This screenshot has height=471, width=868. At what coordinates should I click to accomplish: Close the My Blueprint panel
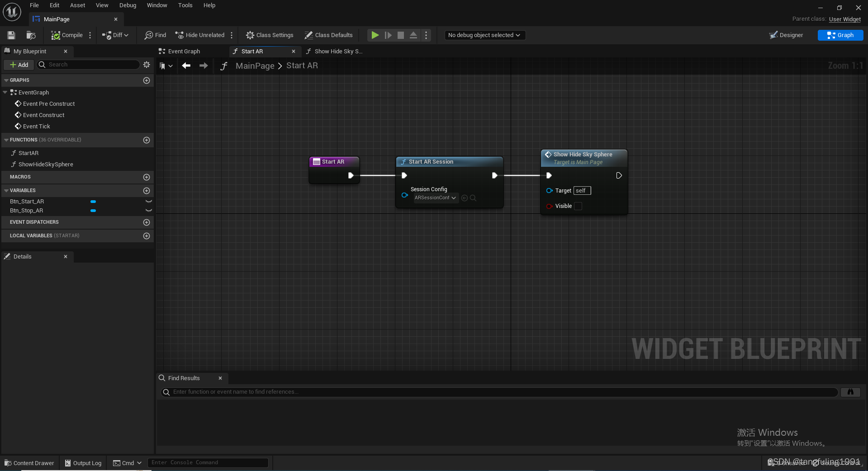(66, 52)
